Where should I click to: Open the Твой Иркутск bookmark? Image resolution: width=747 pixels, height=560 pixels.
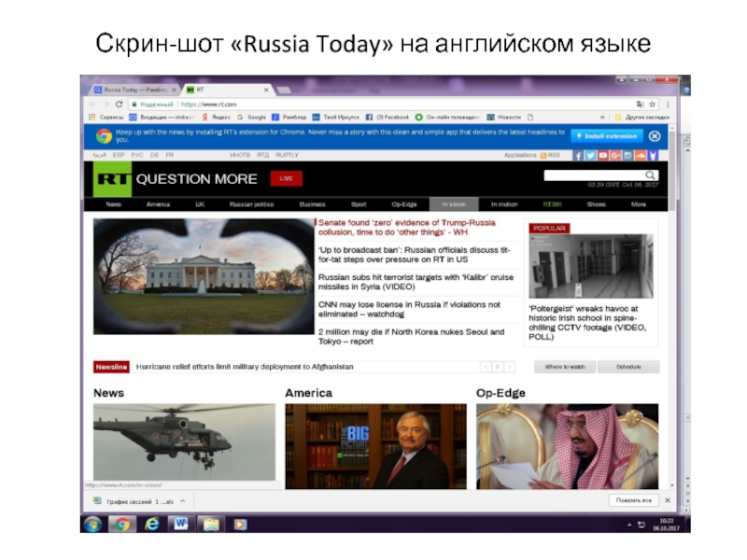tap(335, 118)
